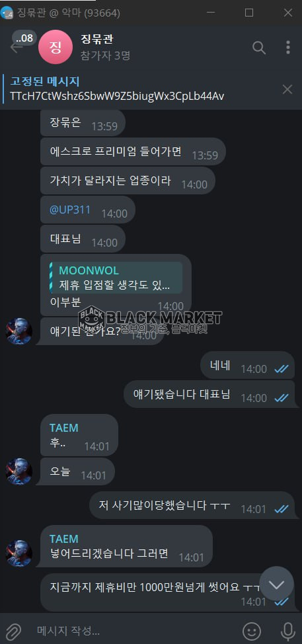
Task: Select the 얘기됐습니다 대표님 sent message
Action: 209,394
